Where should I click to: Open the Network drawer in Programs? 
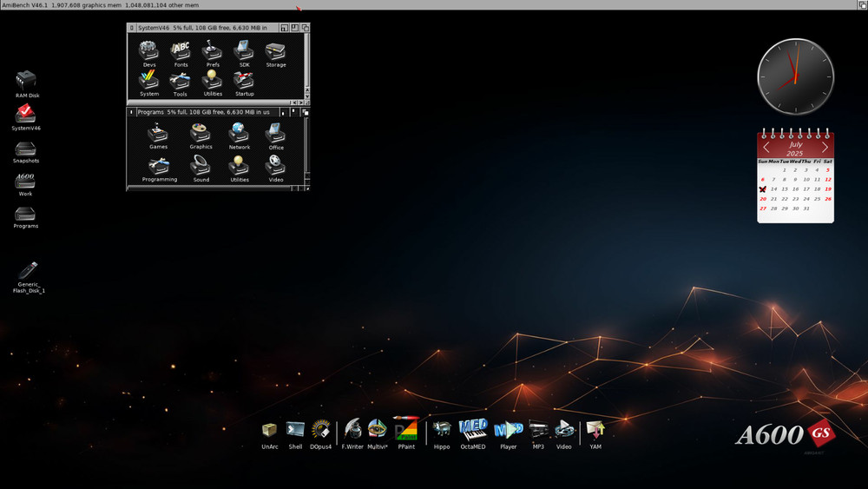click(239, 133)
